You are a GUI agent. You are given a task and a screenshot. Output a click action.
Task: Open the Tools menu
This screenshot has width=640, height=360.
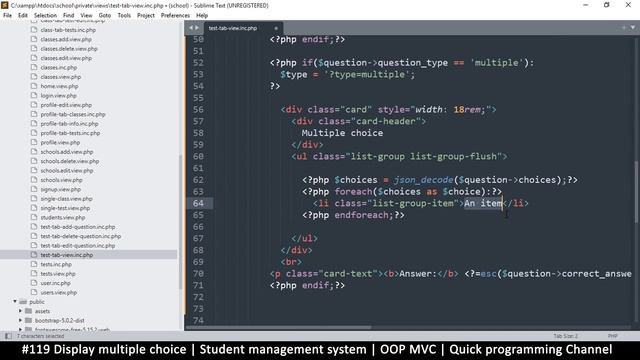point(124,16)
